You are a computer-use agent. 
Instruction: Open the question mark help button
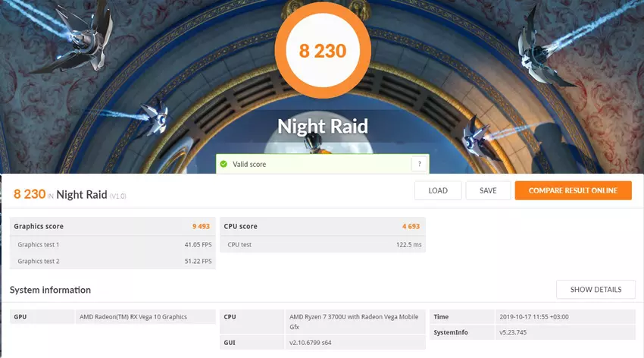click(x=419, y=164)
